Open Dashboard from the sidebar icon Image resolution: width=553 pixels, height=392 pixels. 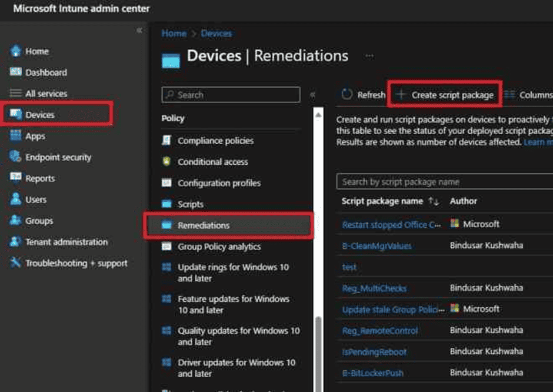[x=16, y=72]
